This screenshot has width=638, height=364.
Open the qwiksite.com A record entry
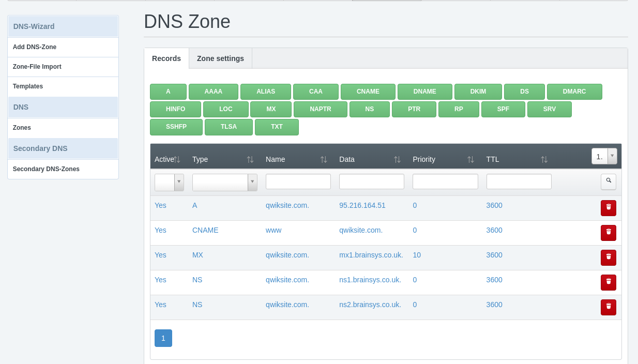[x=287, y=205]
